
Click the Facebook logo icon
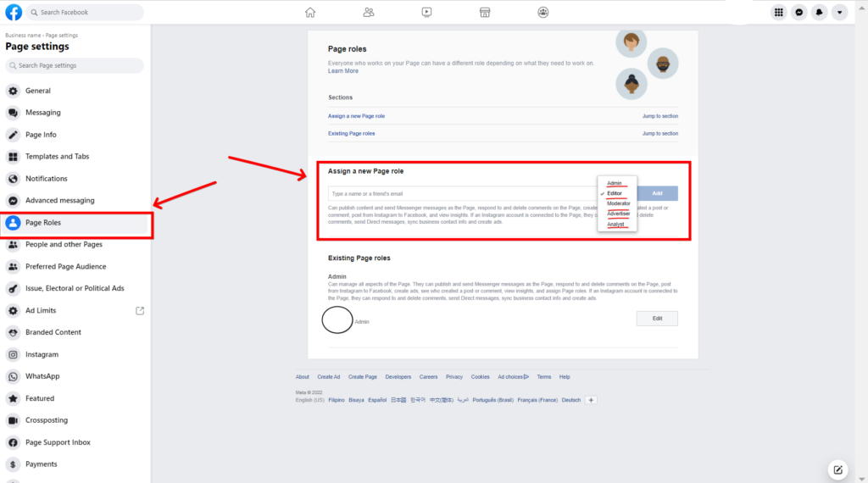point(14,12)
